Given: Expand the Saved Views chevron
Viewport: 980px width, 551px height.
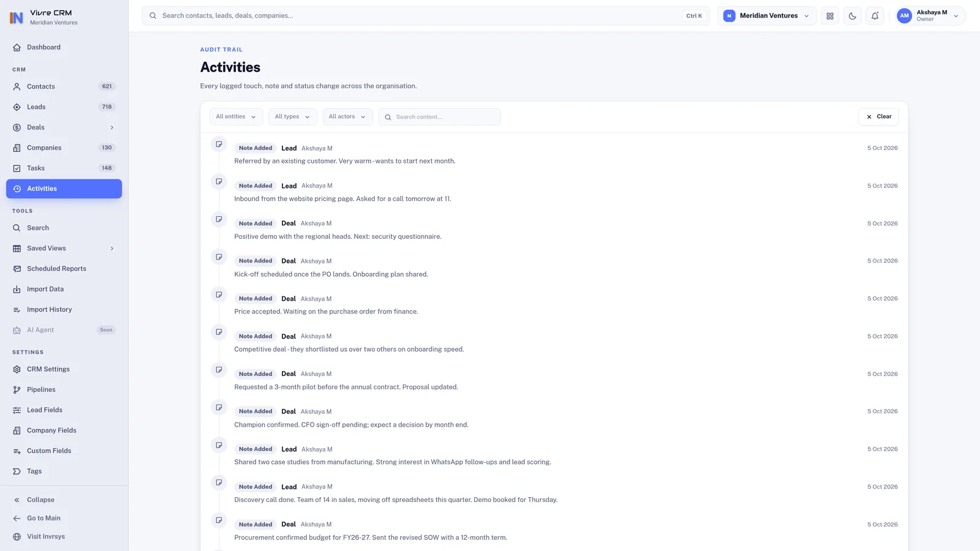Looking at the screenshot, I should [x=112, y=249].
